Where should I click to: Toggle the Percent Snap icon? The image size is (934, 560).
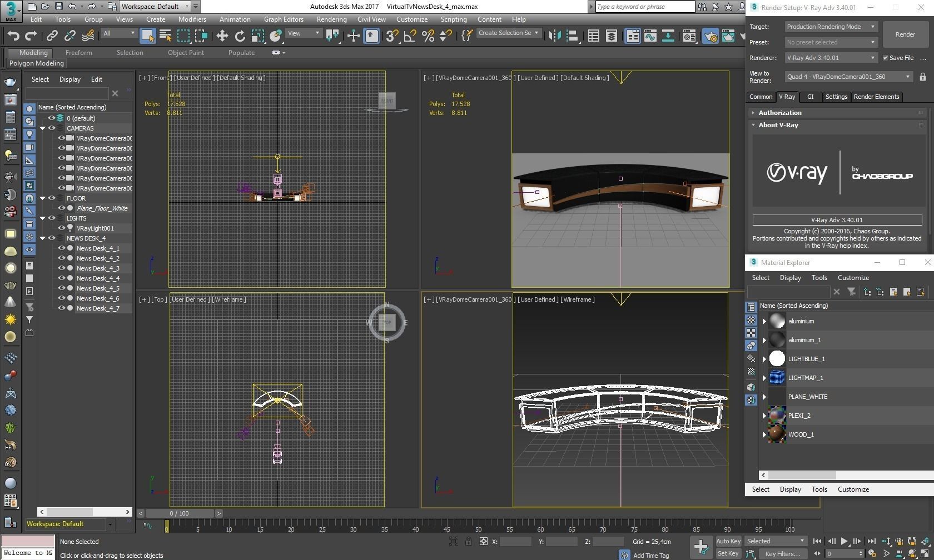(428, 36)
